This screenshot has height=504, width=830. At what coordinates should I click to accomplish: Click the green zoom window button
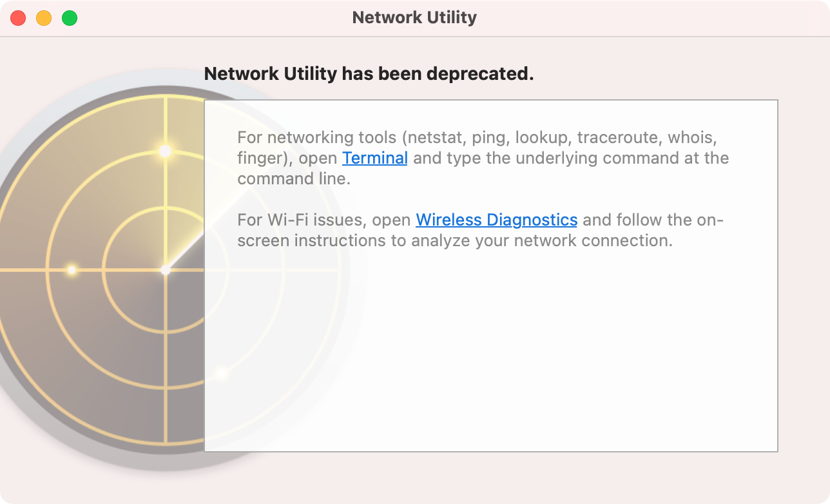pyautogui.click(x=70, y=18)
